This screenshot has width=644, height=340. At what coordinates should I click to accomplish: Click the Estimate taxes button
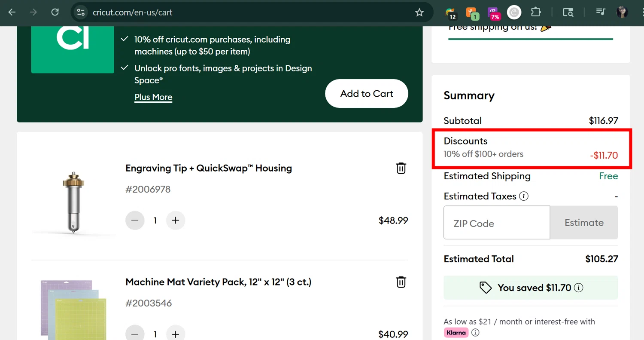point(584,223)
